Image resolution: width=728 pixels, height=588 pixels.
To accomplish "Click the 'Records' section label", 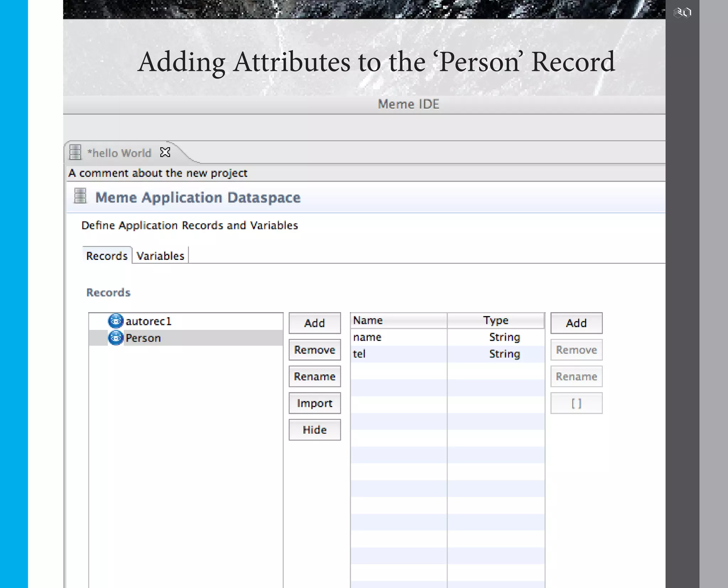I will 108,293.
